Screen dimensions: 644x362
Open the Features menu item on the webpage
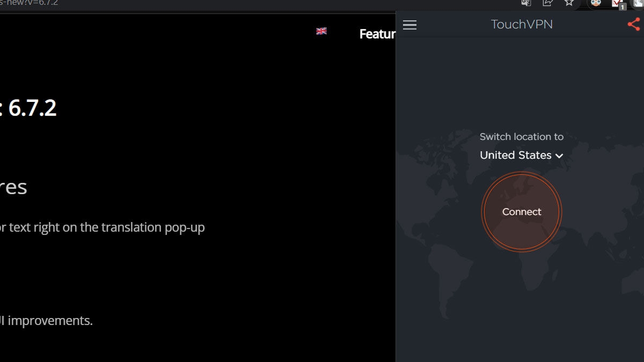coord(377,34)
